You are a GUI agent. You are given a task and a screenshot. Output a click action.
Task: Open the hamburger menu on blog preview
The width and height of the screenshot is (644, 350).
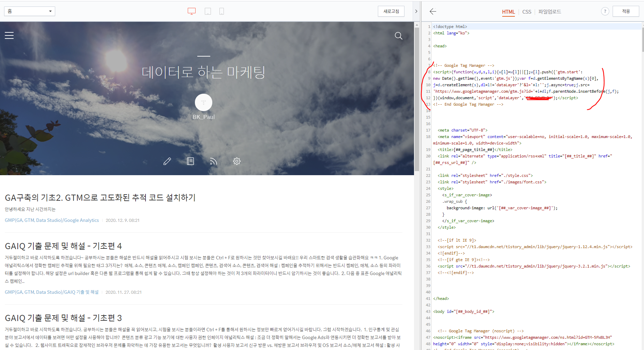(x=9, y=35)
